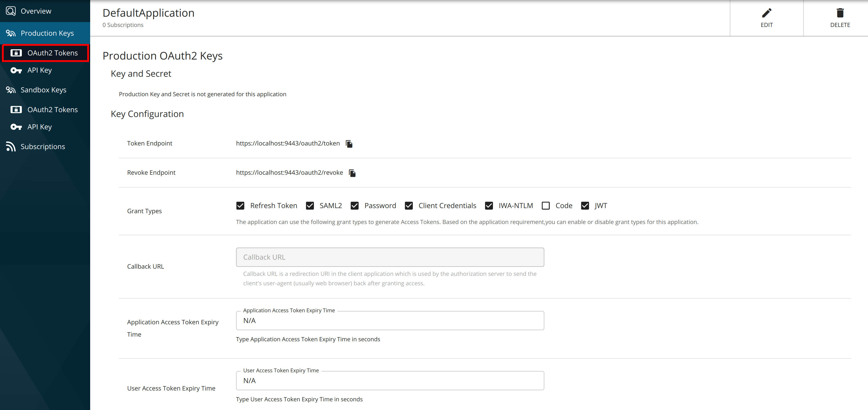
Task: Enable the Code grant type
Action: [546, 205]
